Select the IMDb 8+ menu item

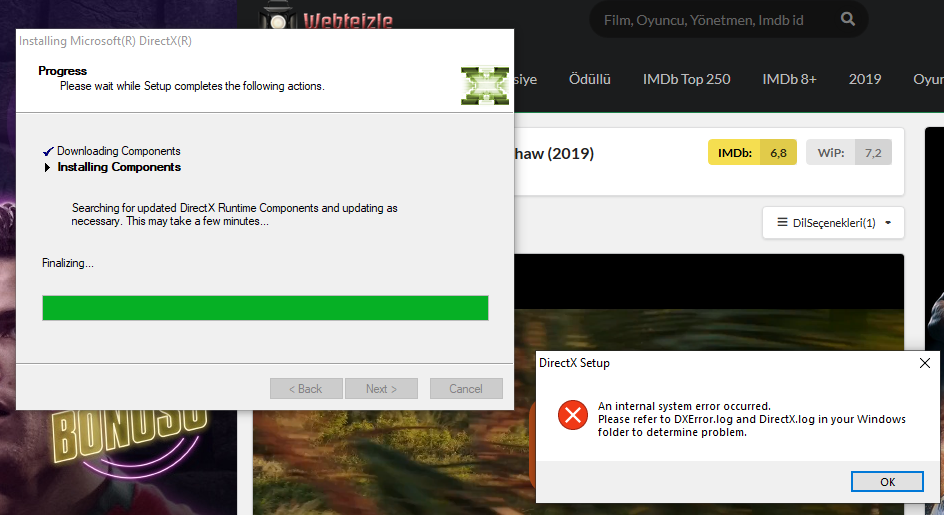coord(789,79)
